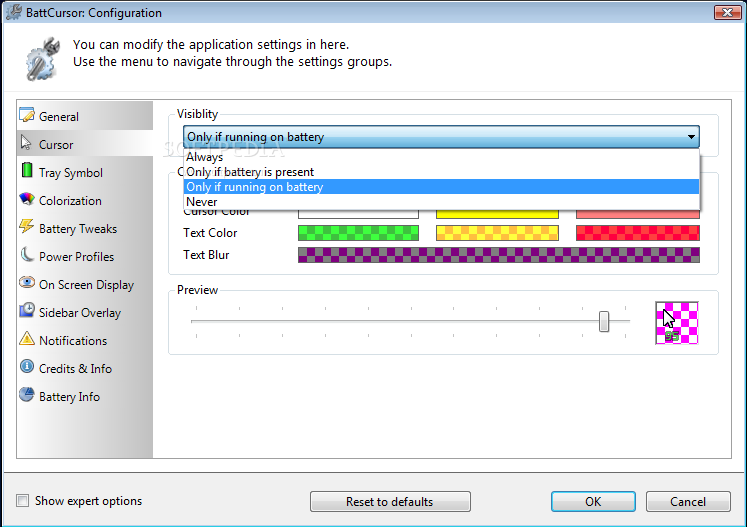Confirm settings with OK button
The image size is (747, 527).
(593, 501)
